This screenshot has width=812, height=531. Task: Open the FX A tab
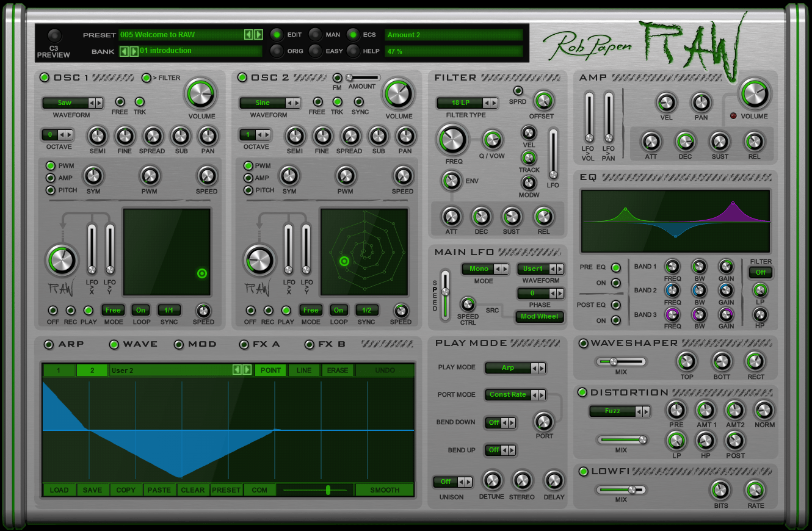point(244,345)
